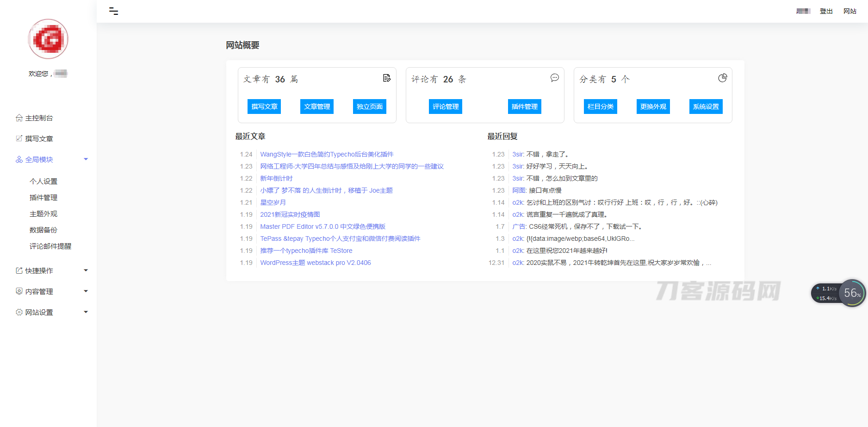The width and height of the screenshot is (868, 427).
Task: Open the WangStyle article link
Action: (x=327, y=154)
